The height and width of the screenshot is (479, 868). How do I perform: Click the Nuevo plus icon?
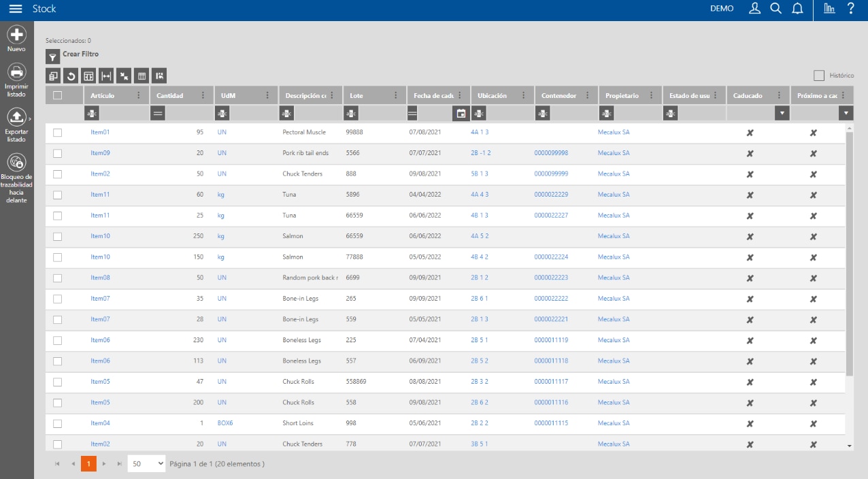(x=16, y=35)
